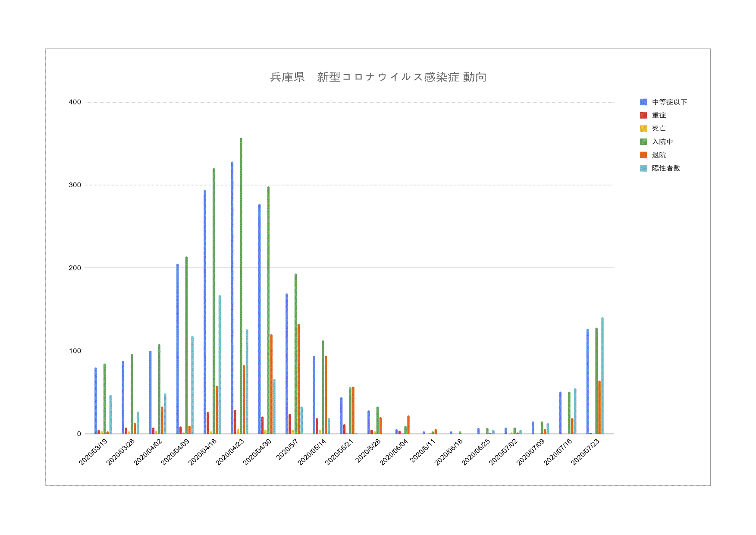Click the tallest green bar at 2020/04/23
Image resolution: width=756 pixels, height=535 pixels.
(241, 285)
